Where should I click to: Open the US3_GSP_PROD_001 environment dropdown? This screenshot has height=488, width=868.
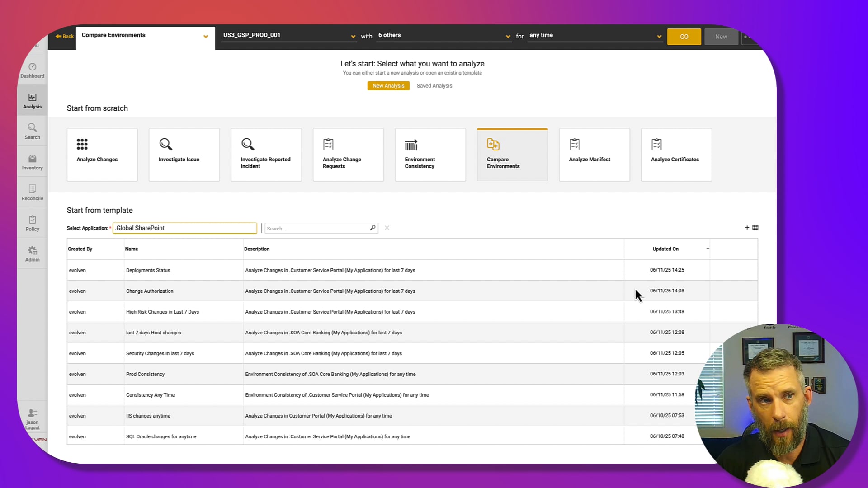point(353,36)
